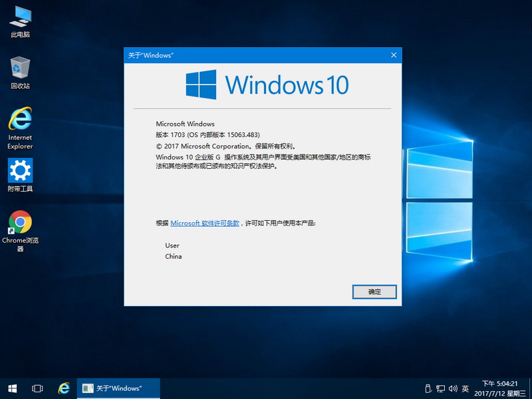Open the network status tray icon
Screen dimensions: 532x399
click(x=440, y=389)
